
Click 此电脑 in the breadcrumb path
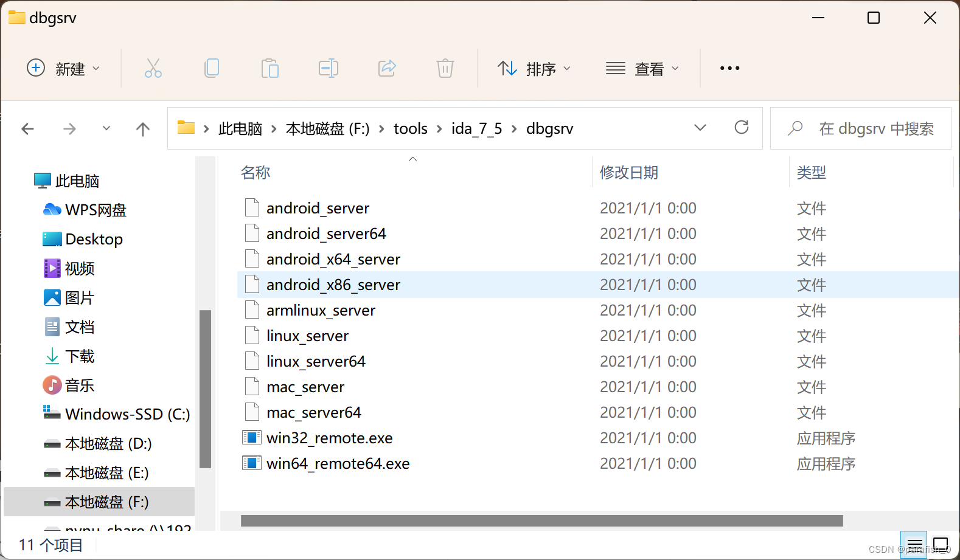click(x=240, y=129)
